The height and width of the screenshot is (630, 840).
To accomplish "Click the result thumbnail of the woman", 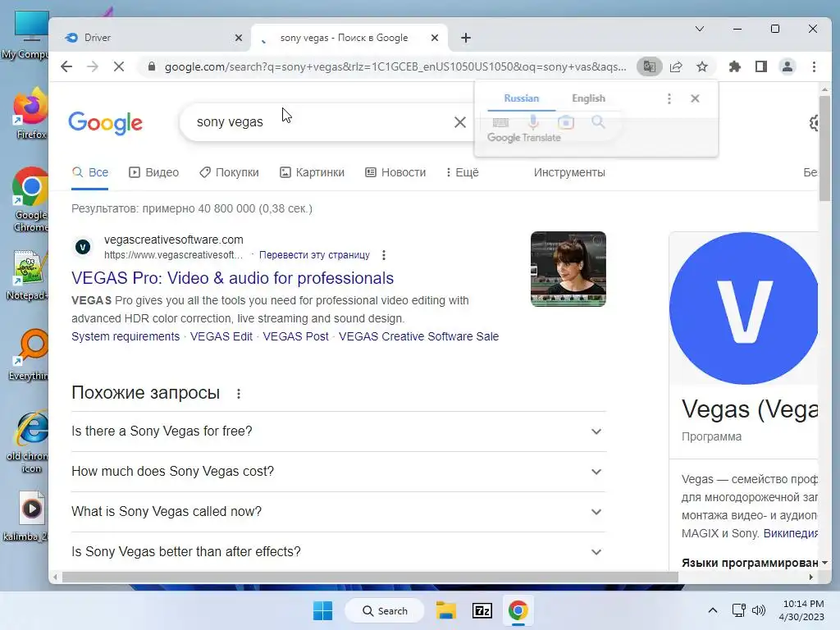I will 568,269.
